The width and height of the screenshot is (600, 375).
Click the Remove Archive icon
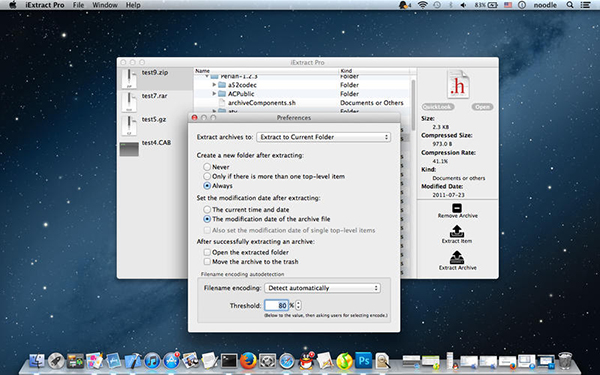pos(457,208)
